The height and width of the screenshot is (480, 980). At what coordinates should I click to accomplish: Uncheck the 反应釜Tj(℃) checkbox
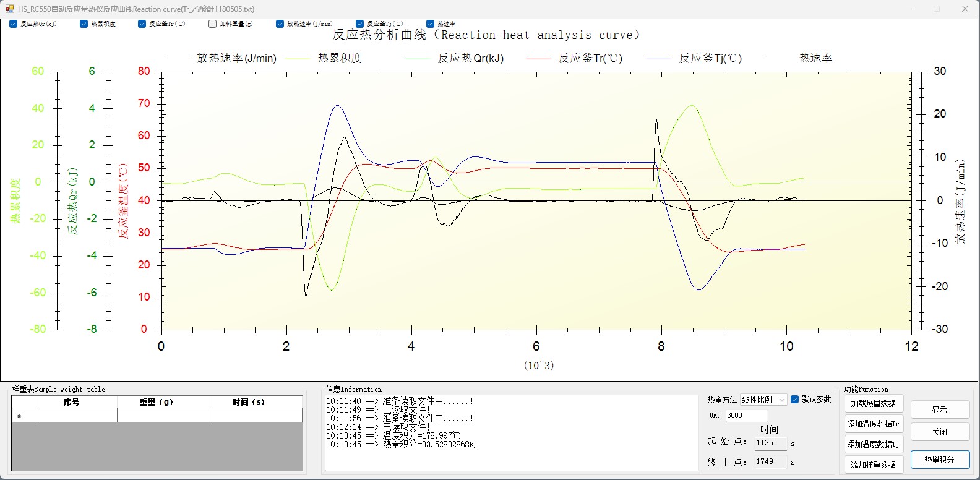coord(360,24)
